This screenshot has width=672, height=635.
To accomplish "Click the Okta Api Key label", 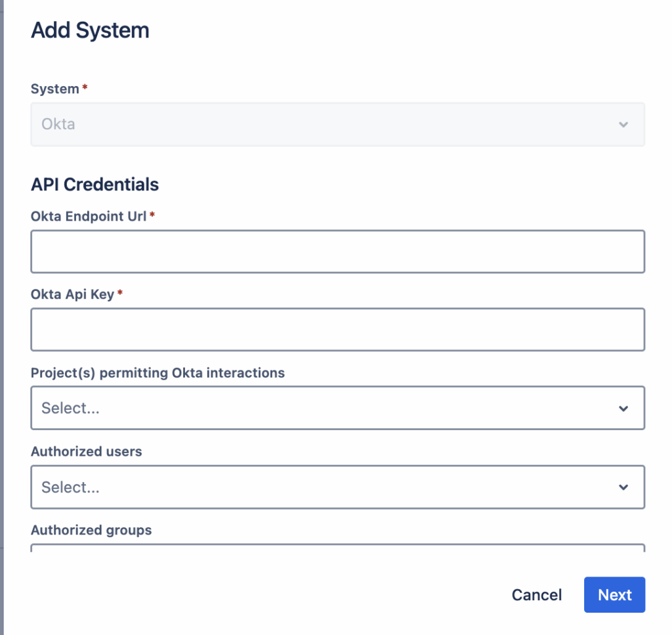I will point(73,294).
